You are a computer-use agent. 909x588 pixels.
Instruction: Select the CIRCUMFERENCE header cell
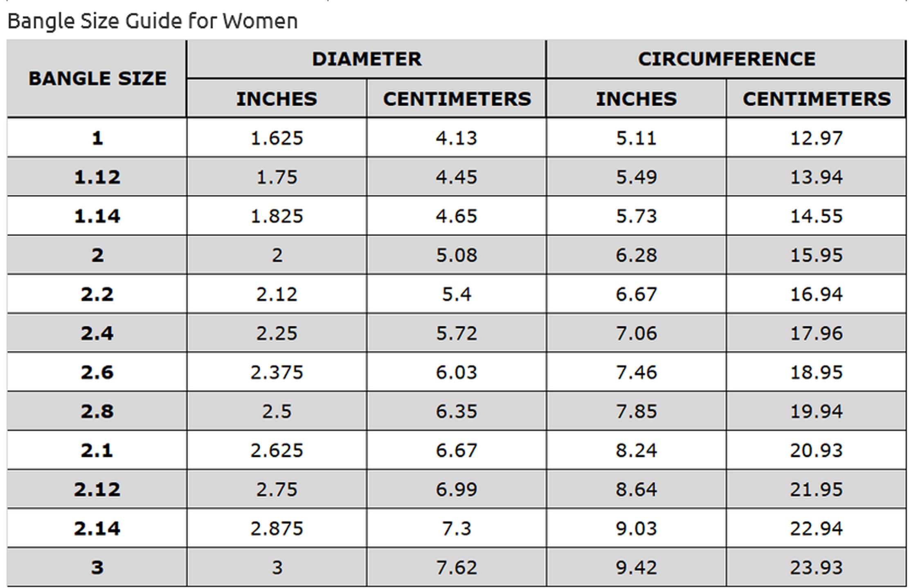726,59
